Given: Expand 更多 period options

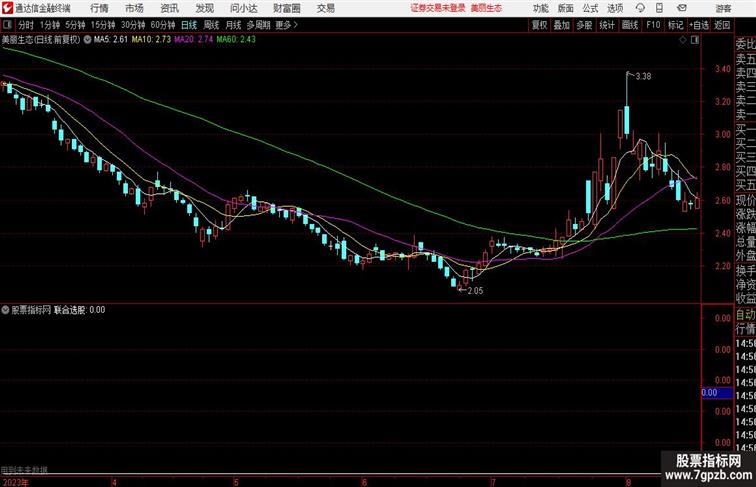Looking at the screenshot, I should (286, 25).
